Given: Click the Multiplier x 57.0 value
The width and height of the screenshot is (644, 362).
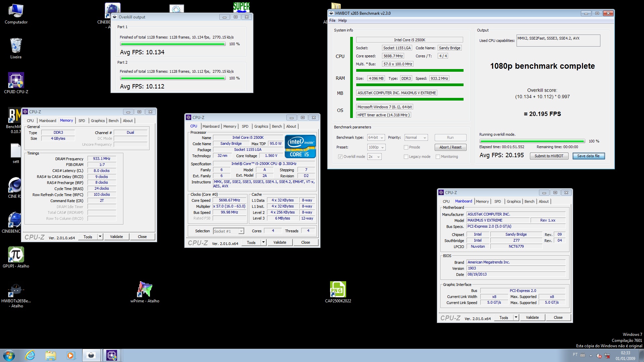Looking at the screenshot, I should 229,206.
